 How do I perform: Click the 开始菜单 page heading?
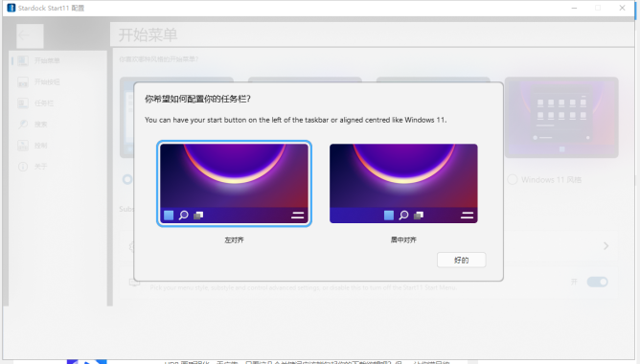[x=148, y=35]
